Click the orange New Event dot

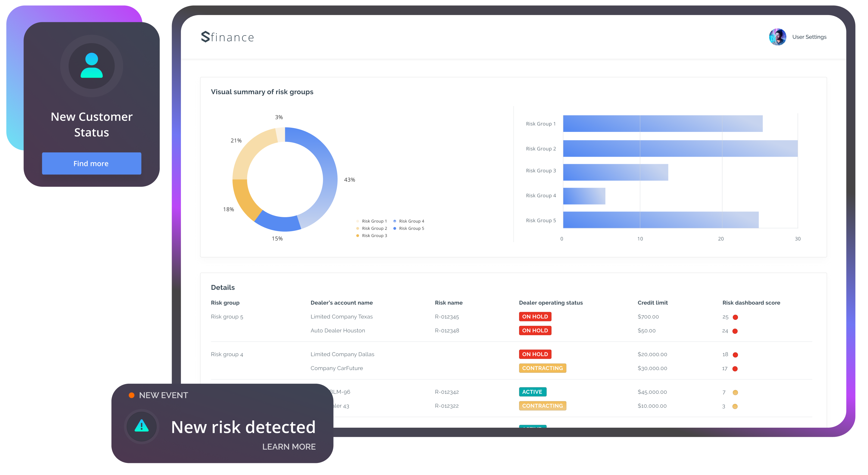132,395
